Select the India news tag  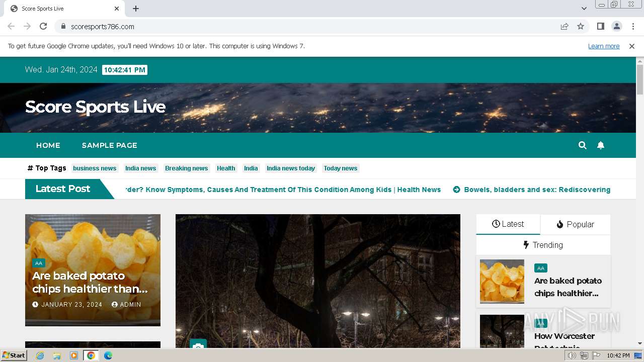pyautogui.click(x=141, y=168)
